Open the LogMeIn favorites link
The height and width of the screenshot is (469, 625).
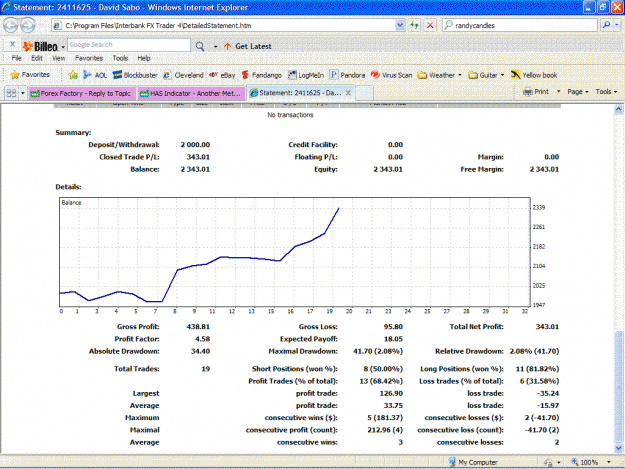pos(306,75)
